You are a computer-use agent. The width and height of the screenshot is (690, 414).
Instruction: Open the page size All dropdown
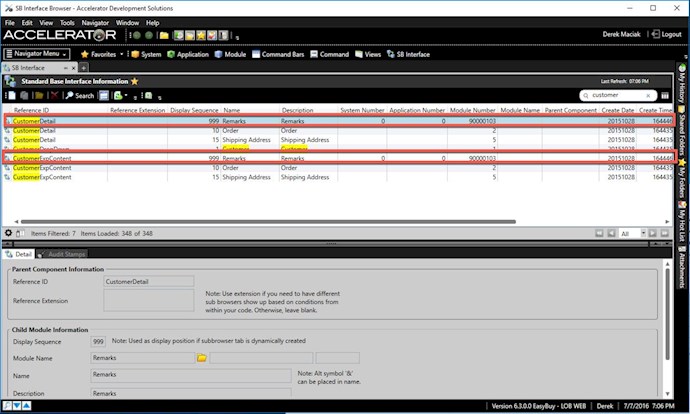(643, 233)
